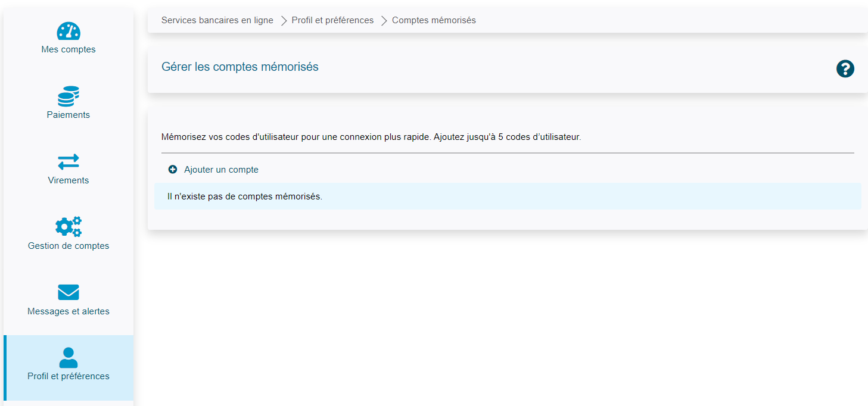Navigate to Services bancaires en ligne breadcrumb
This screenshot has width=868, height=406.
tap(217, 20)
